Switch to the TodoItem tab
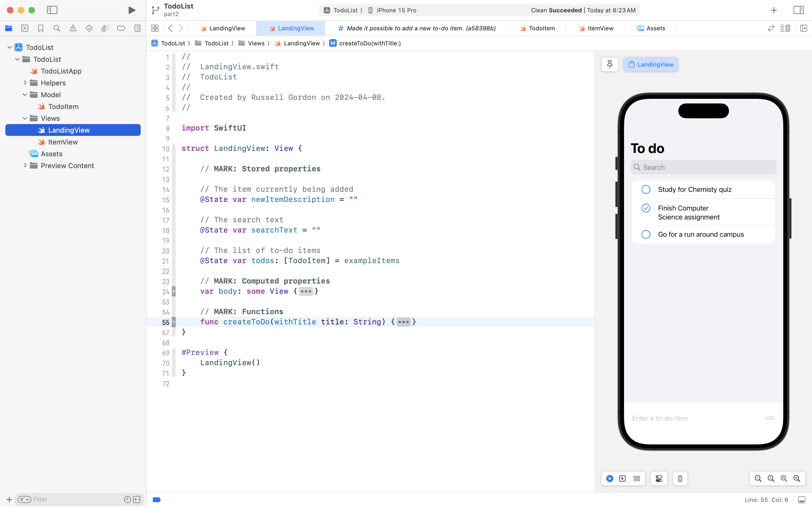 tap(537, 28)
